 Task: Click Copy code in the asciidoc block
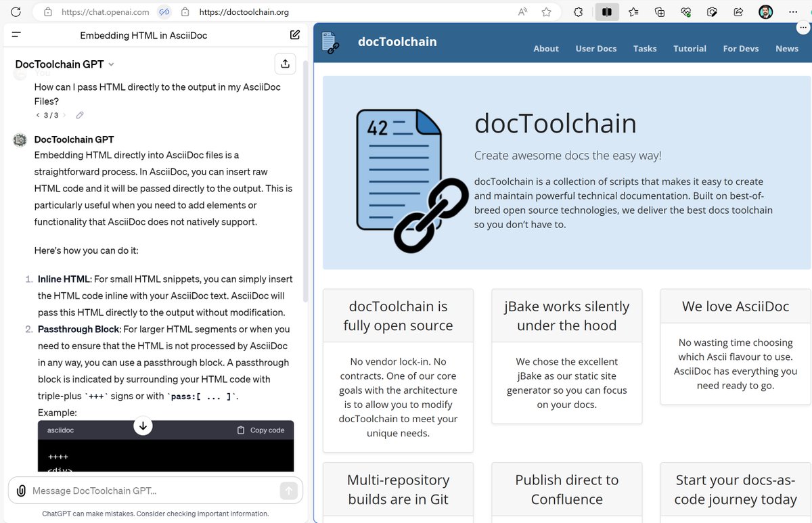pyautogui.click(x=261, y=430)
